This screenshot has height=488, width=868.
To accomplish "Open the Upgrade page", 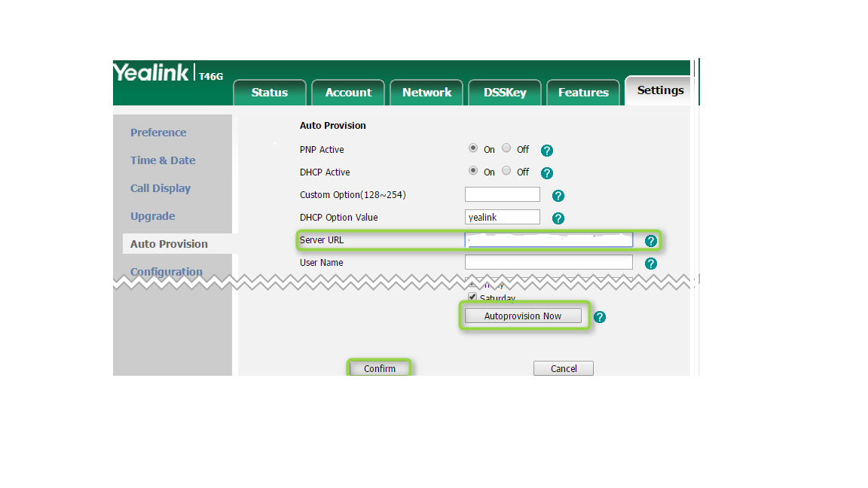I will [153, 216].
